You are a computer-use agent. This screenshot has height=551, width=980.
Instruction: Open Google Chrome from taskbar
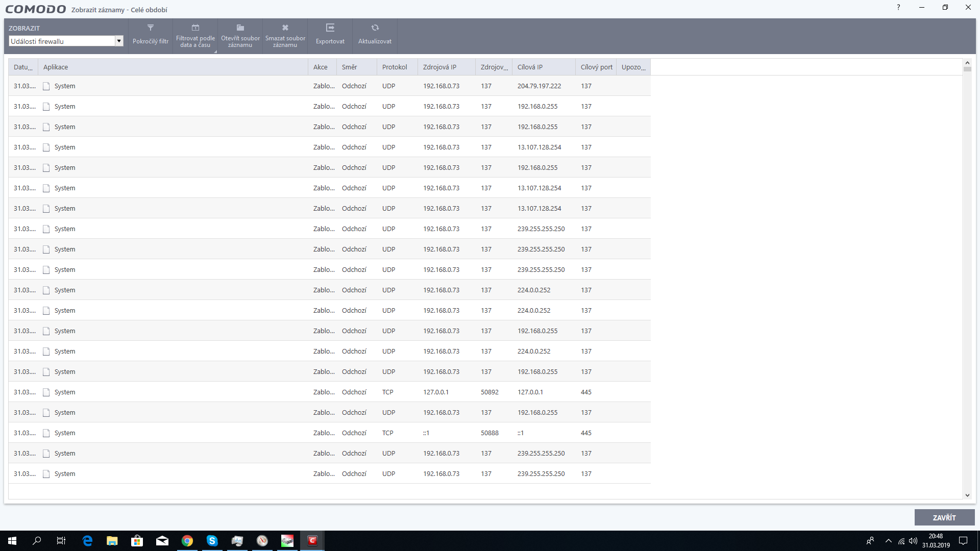pos(187,541)
